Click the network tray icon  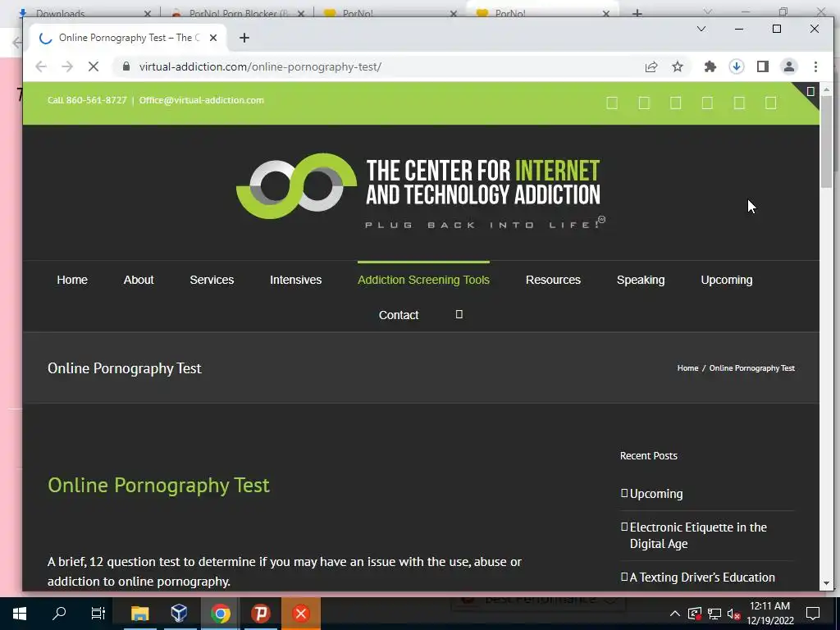(714, 614)
